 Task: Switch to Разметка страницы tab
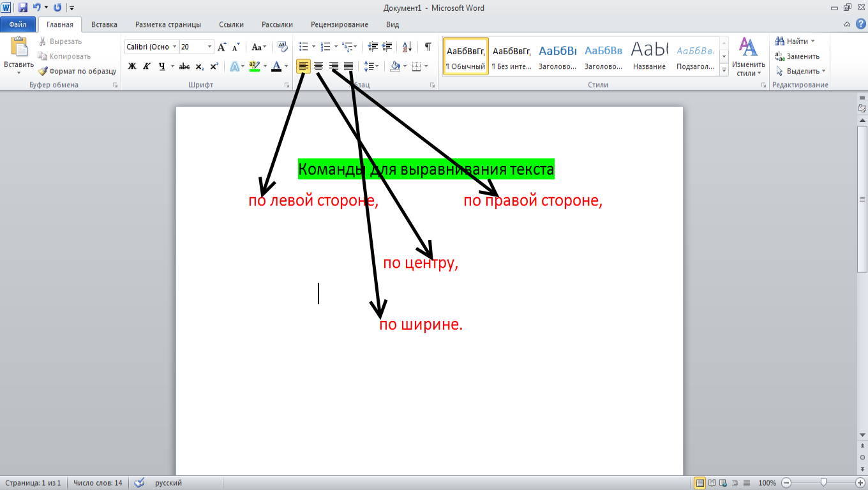168,25
